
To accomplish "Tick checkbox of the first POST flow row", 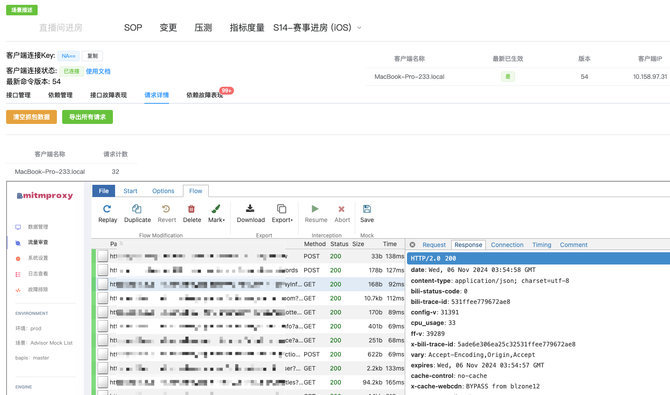I will click(103, 256).
